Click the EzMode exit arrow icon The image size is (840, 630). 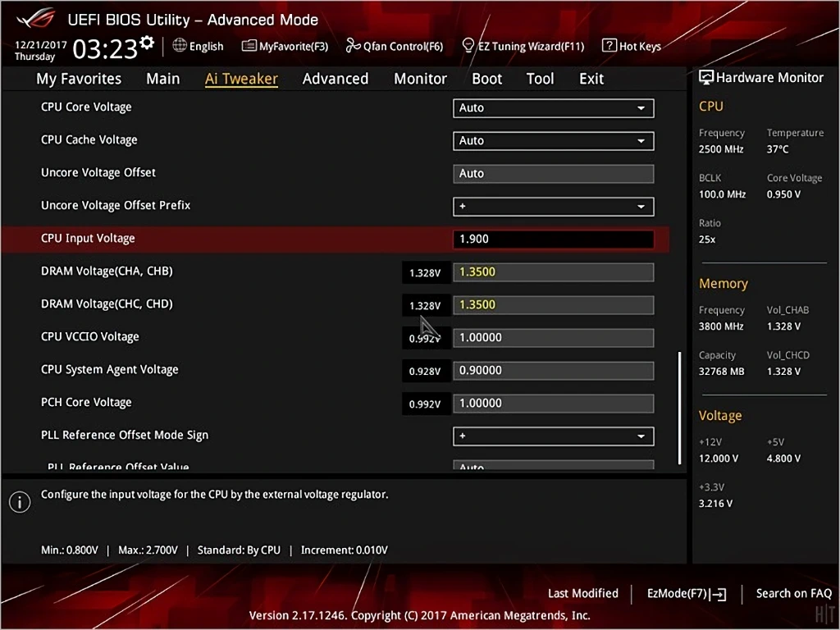click(719, 594)
